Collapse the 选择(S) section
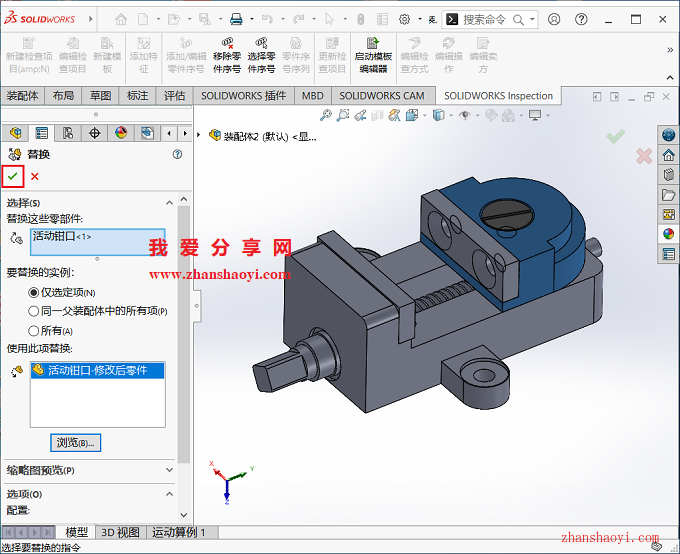680x554 pixels. click(169, 203)
